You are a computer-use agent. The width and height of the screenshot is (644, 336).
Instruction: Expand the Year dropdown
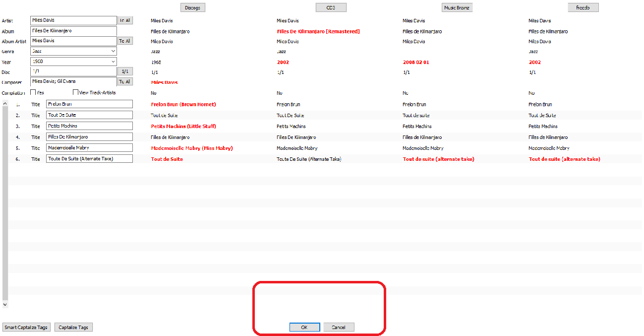click(73, 62)
